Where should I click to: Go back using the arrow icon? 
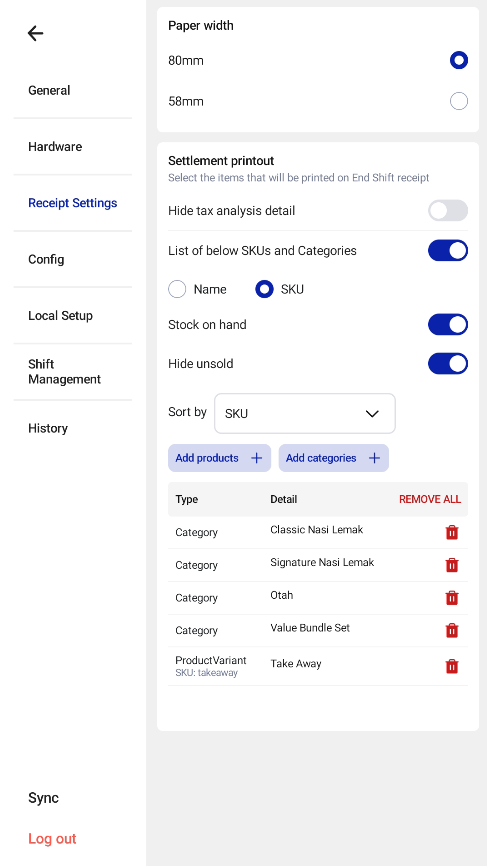35,34
